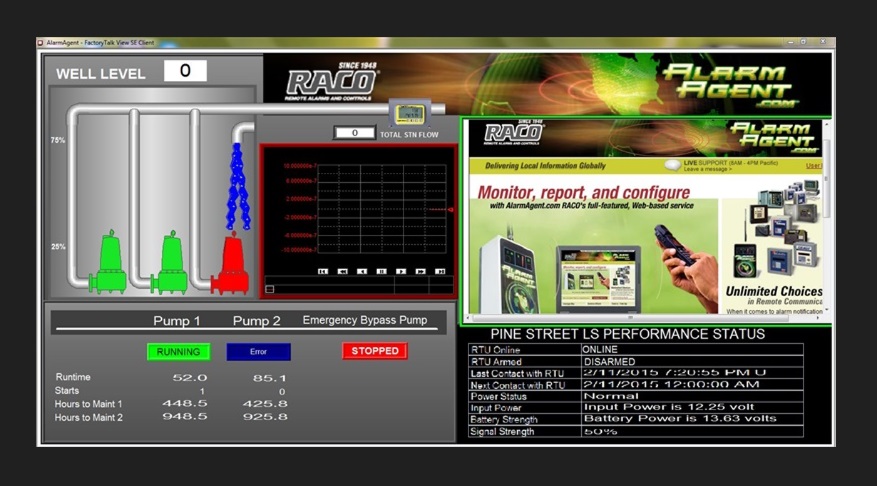
Task: Click the Emergency Bypass Pump header
Action: tap(365, 320)
